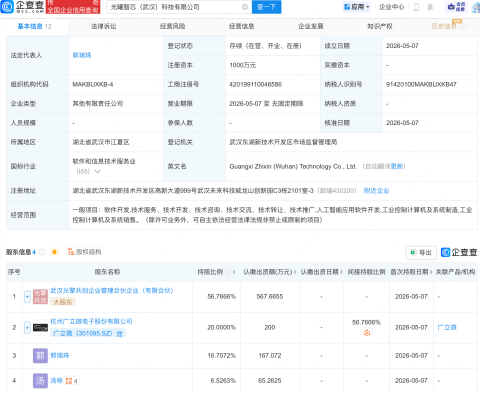The image size is (480, 393).
Task: Open related product 广立微 link
Action: [x=447, y=327]
